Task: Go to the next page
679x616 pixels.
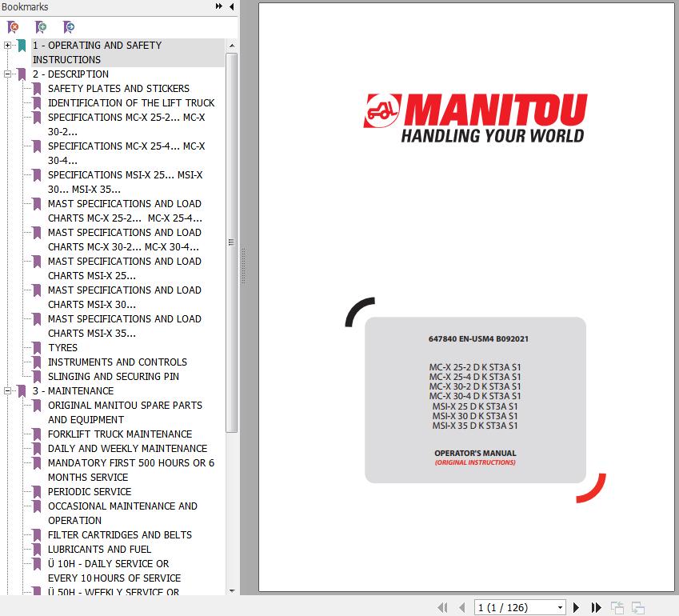Action: (576, 607)
